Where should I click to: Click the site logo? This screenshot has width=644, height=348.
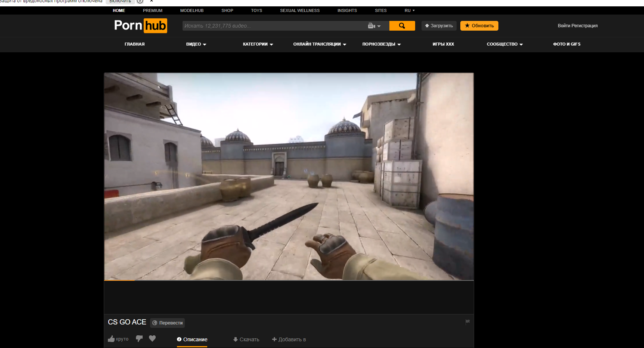141,25
